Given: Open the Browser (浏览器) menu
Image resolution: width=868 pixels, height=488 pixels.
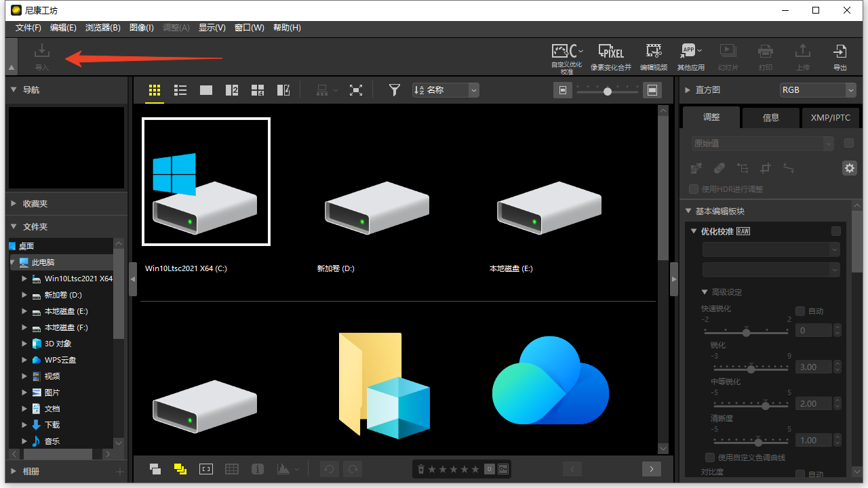Looking at the screenshot, I should pyautogui.click(x=102, y=28).
